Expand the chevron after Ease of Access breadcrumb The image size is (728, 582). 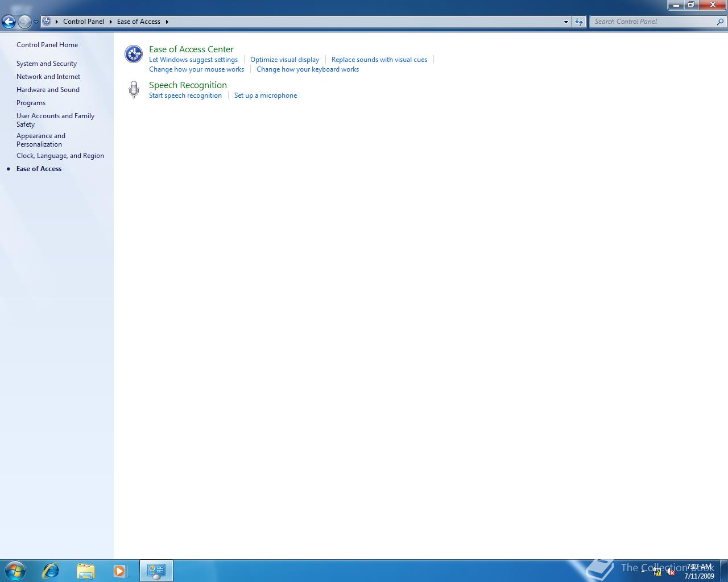click(167, 22)
